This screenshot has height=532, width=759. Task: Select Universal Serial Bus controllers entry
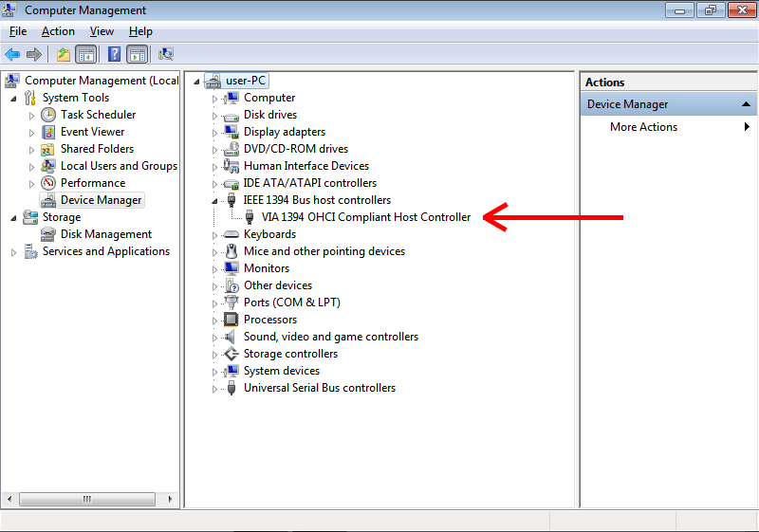(x=320, y=388)
